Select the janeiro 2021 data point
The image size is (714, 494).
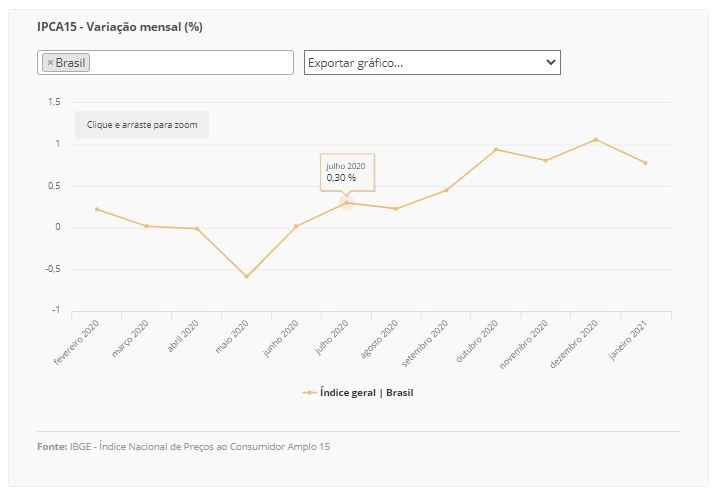645,163
